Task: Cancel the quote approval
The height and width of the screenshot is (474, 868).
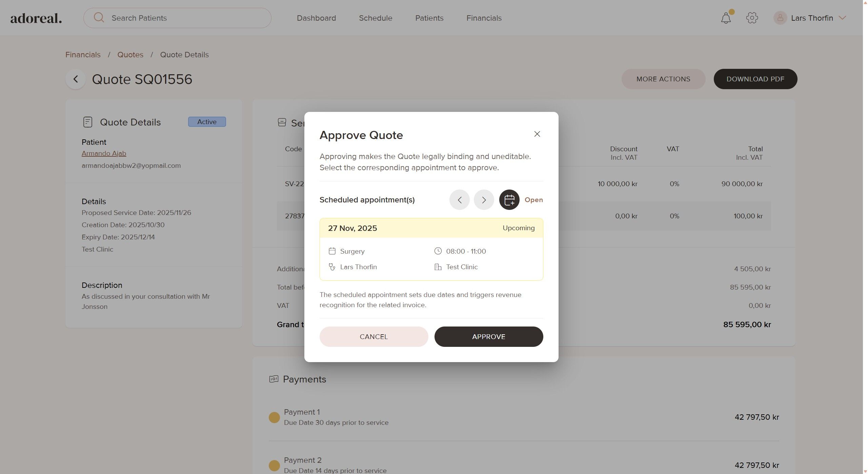Action: (374, 337)
